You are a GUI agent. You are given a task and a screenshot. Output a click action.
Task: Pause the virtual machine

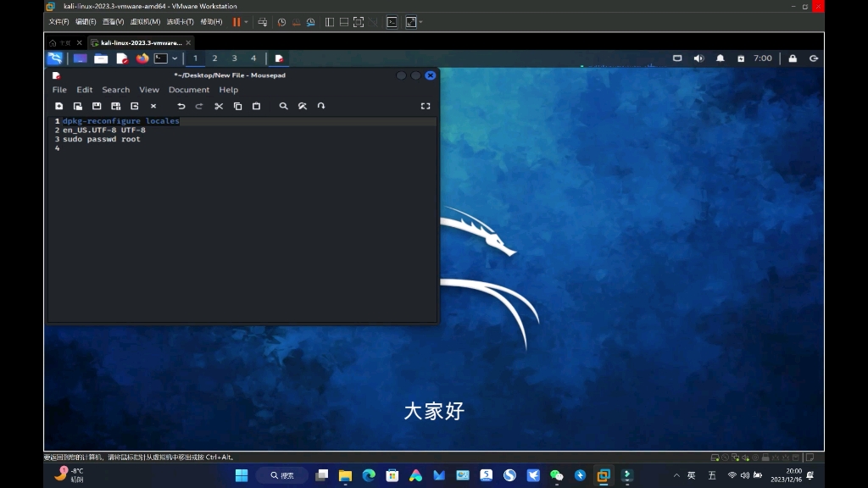point(236,22)
